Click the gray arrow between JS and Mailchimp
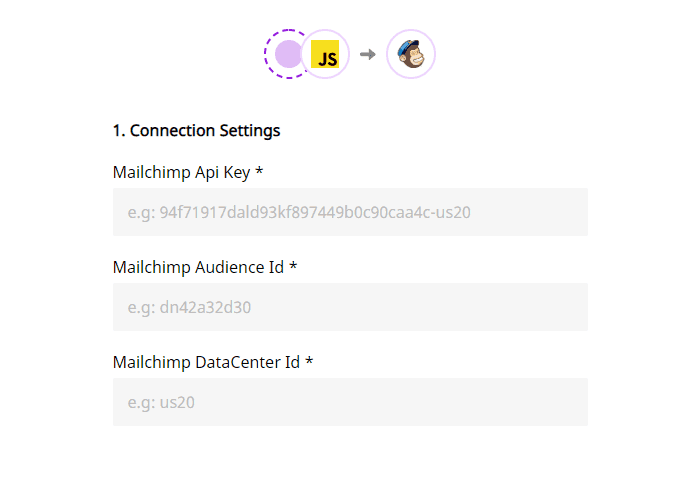The height and width of the screenshot is (486, 696). (367, 54)
